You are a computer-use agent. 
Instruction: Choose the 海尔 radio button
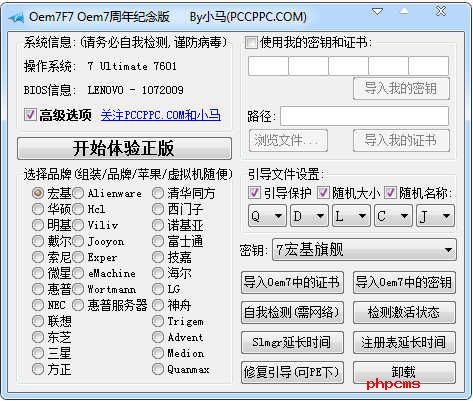158,273
